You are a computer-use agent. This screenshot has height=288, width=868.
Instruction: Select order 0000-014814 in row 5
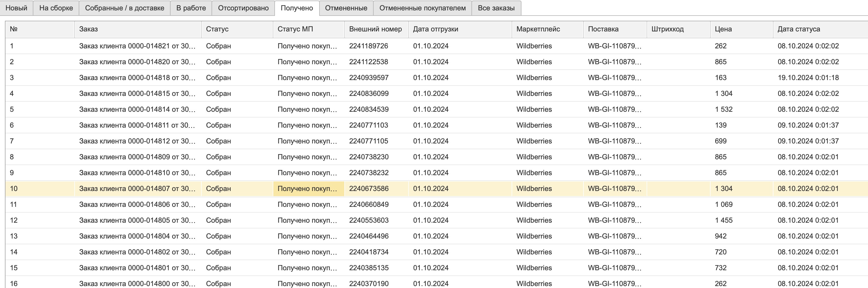pyautogui.click(x=138, y=110)
